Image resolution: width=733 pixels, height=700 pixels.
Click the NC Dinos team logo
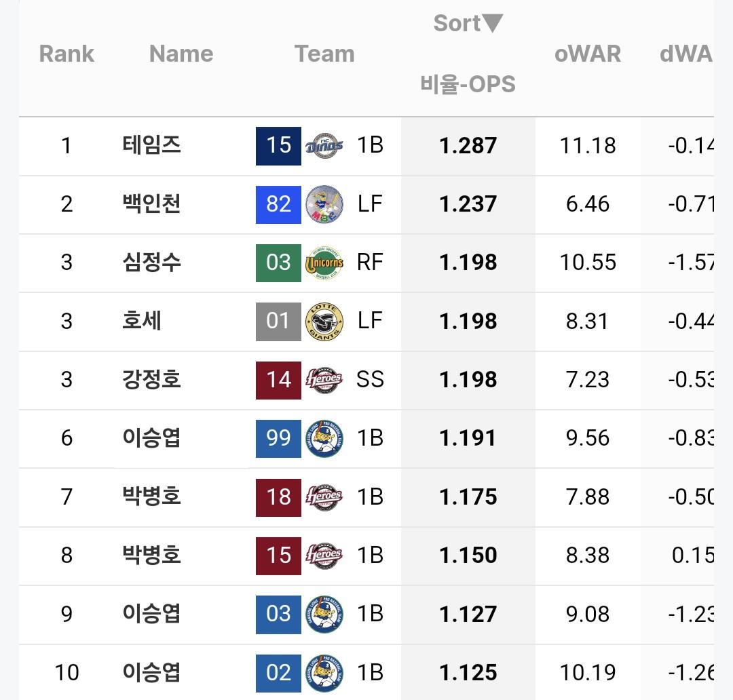pyautogui.click(x=324, y=145)
